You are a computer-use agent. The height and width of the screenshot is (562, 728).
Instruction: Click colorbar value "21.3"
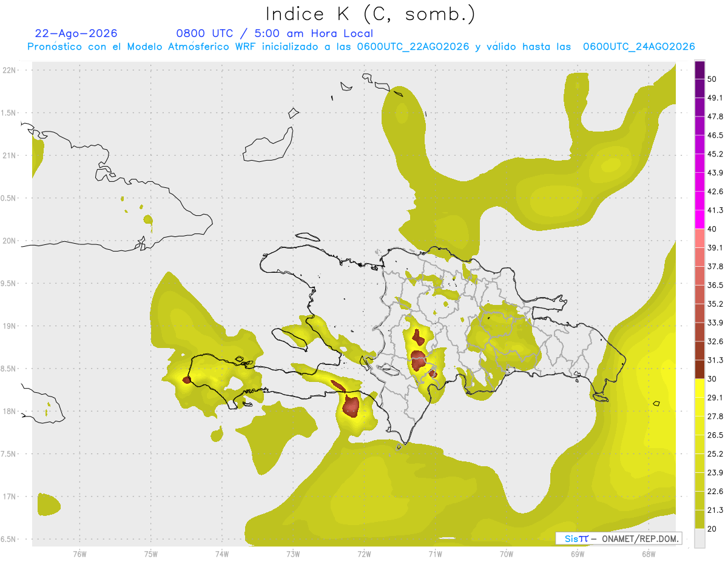point(715,510)
